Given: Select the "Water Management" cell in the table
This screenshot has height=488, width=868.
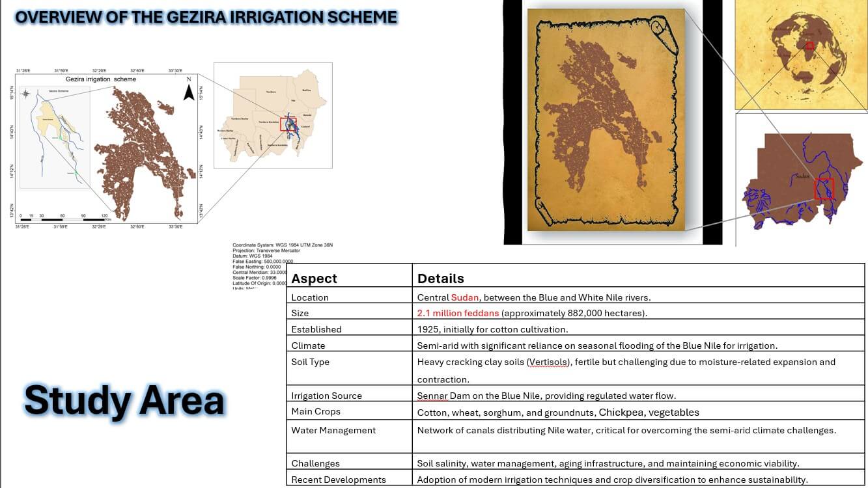Looking at the screenshot, I should click(x=349, y=437).
